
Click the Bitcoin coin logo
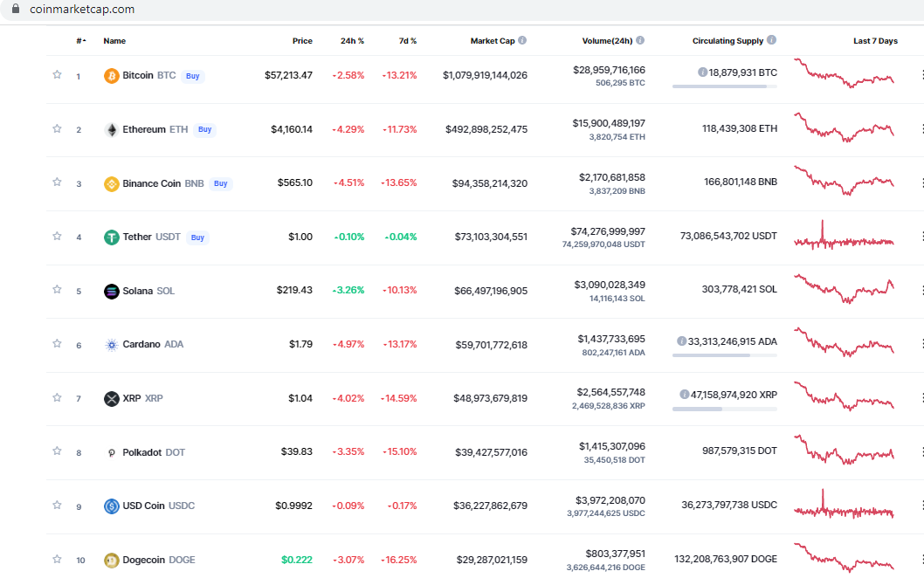pyautogui.click(x=112, y=75)
